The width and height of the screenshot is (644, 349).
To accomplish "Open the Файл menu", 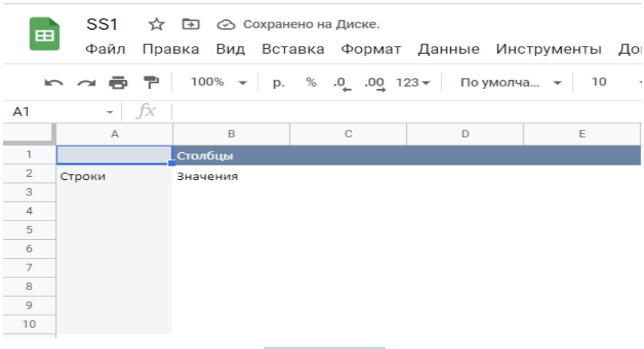I will point(106,49).
